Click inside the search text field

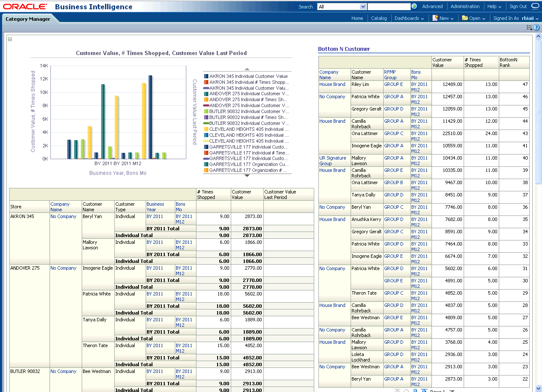click(389, 7)
